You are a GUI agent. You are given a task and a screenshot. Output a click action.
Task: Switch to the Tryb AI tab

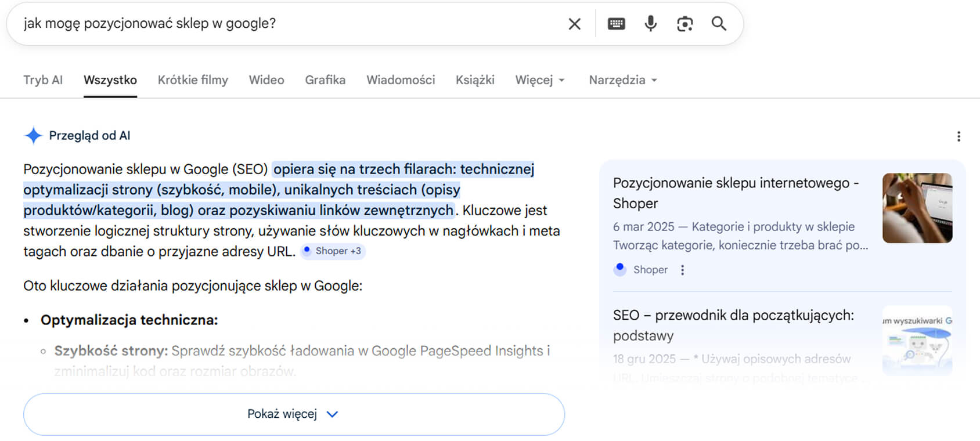tap(43, 80)
